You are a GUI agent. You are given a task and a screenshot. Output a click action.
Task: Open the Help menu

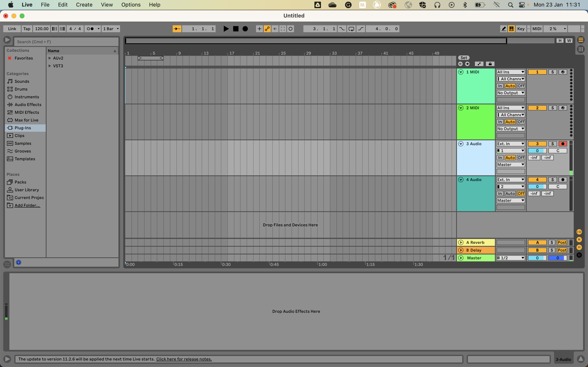point(155,5)
